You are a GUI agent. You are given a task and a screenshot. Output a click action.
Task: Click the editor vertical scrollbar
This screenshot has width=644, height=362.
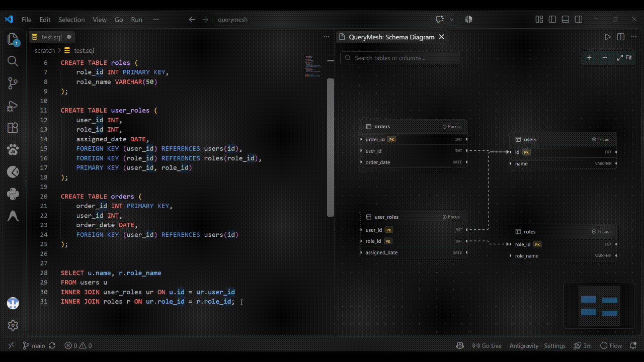point(331,147)
